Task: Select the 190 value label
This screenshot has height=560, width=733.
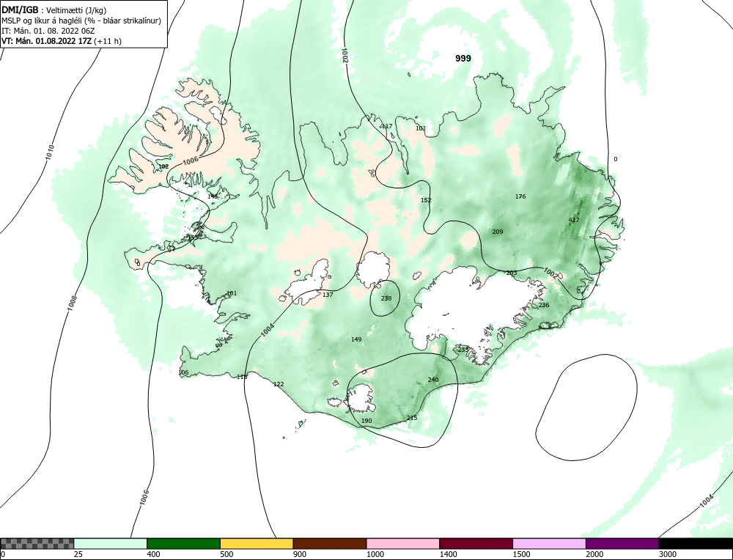Action: 367,421
